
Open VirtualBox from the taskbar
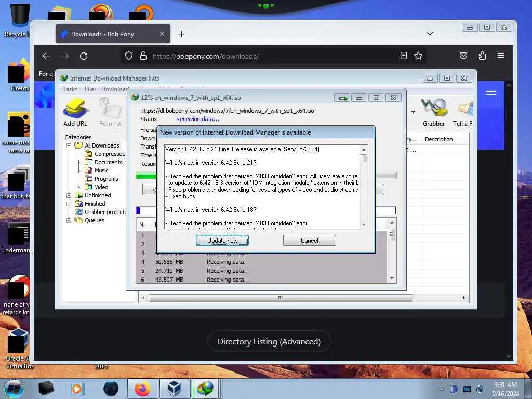point(175,389)
